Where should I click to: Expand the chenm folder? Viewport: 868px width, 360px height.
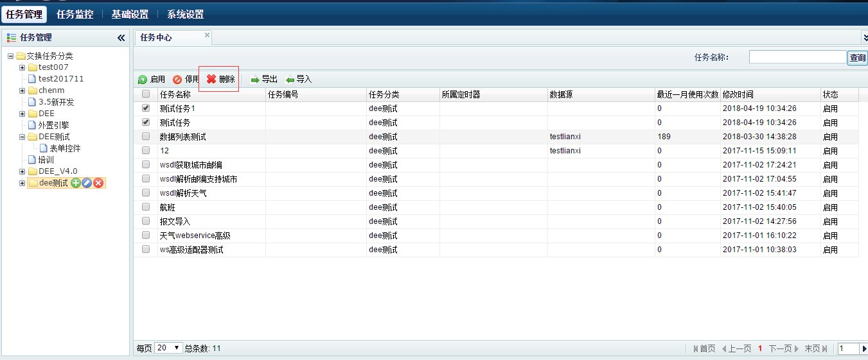22,90
